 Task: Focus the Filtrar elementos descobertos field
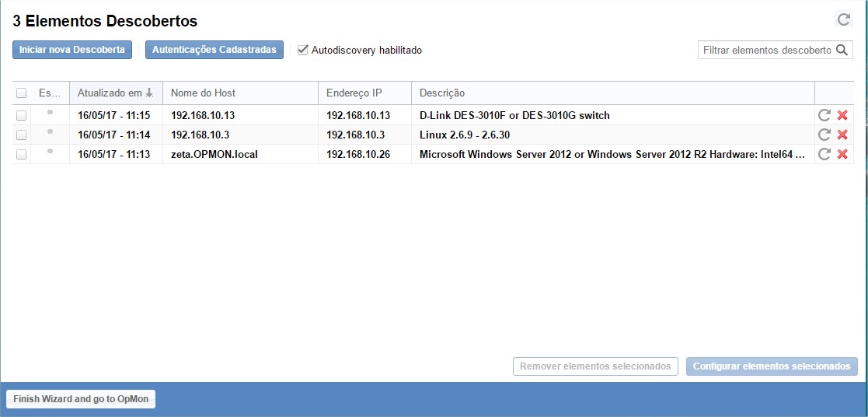coord(765,50)
